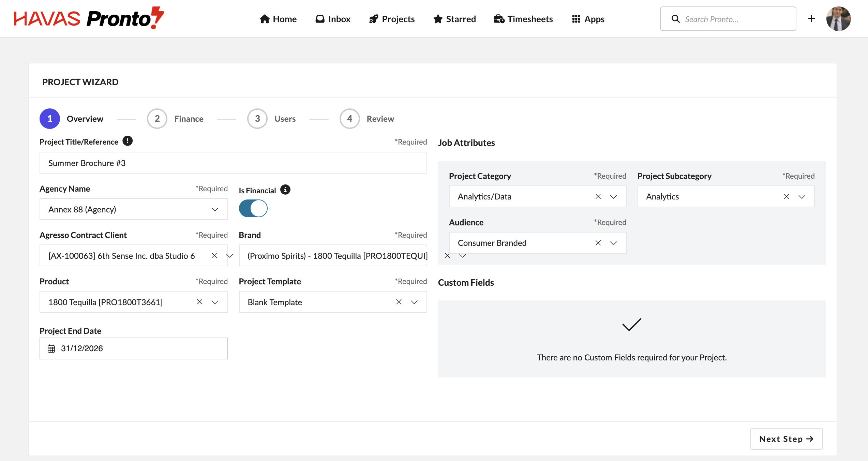Open the Apps menu

588,19
